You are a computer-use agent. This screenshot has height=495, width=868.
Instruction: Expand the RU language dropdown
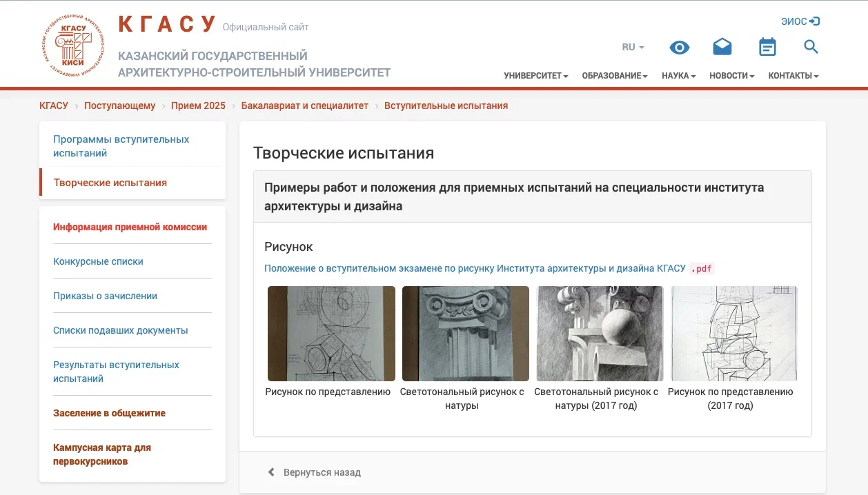pos(633,48)
